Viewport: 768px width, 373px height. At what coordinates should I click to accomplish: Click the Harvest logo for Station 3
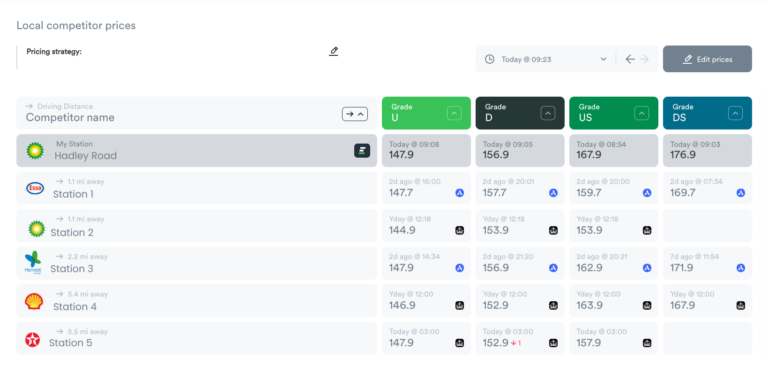[33, 263]
